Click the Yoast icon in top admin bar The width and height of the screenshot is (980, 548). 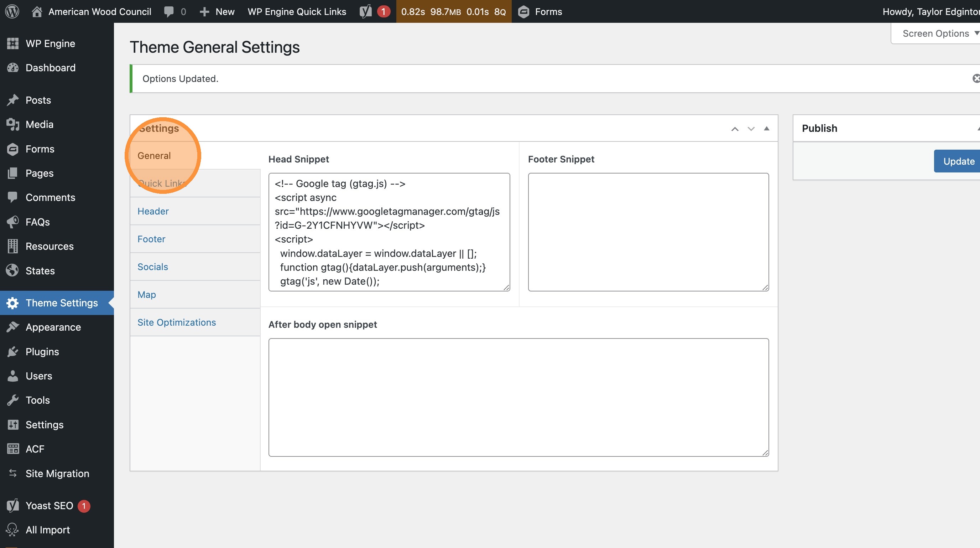(366, 11)
